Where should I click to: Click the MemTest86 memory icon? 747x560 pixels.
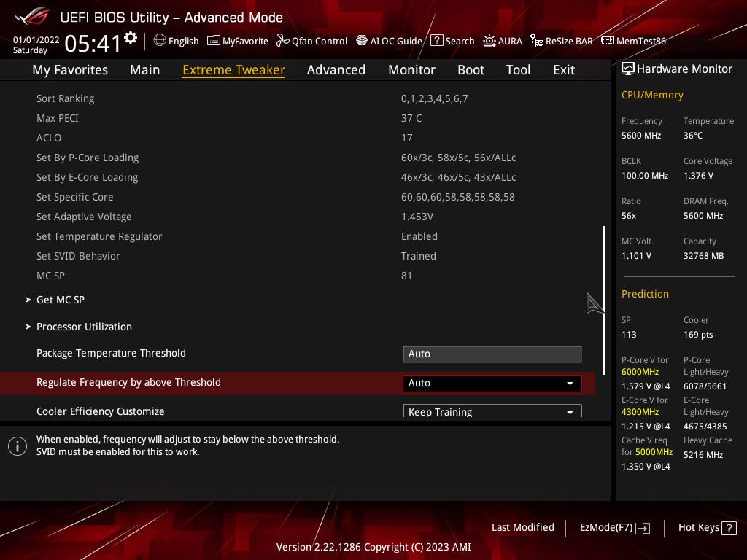coord(608,41)
